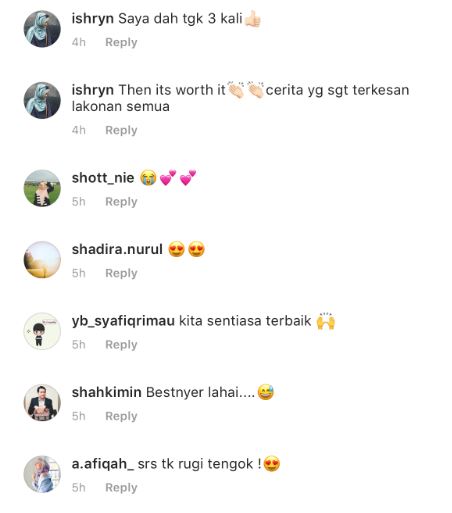Open shadira.nurul profile avatar
452x513 pixels.
(x=42, y=260)
